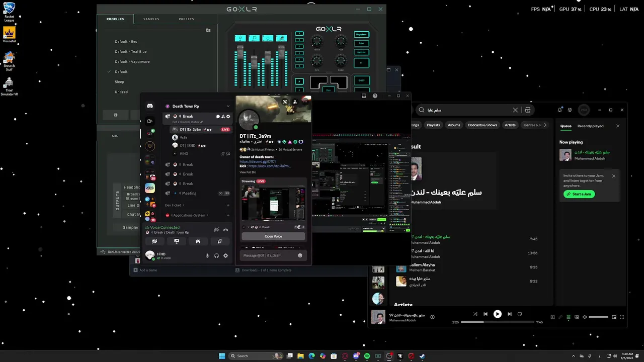Disconnect from the Discord voice channel
644x362 pixels.
click(x=225, y=230)
